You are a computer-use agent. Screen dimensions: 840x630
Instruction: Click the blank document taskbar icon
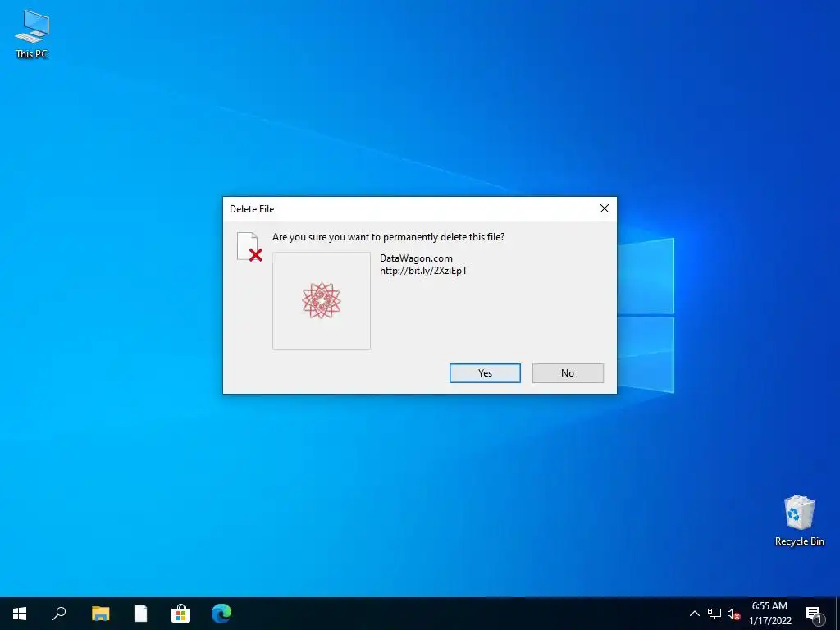140,614
